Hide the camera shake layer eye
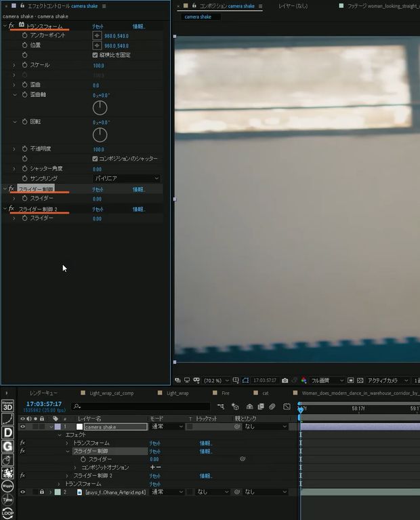 pyautogui.click(x=22, y=427)
